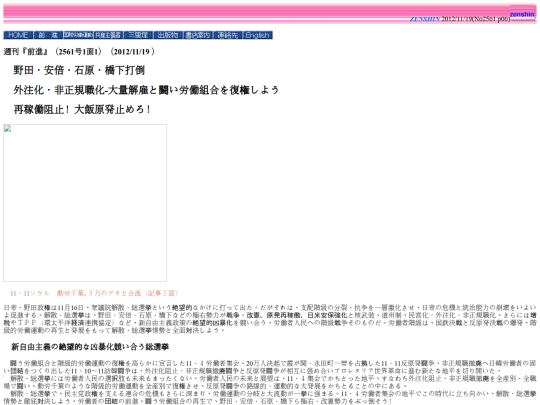Click the orange caption 11・11ソウル 動労千葉
This screenshot has height=405, width=540.
[x=94, y=293]
